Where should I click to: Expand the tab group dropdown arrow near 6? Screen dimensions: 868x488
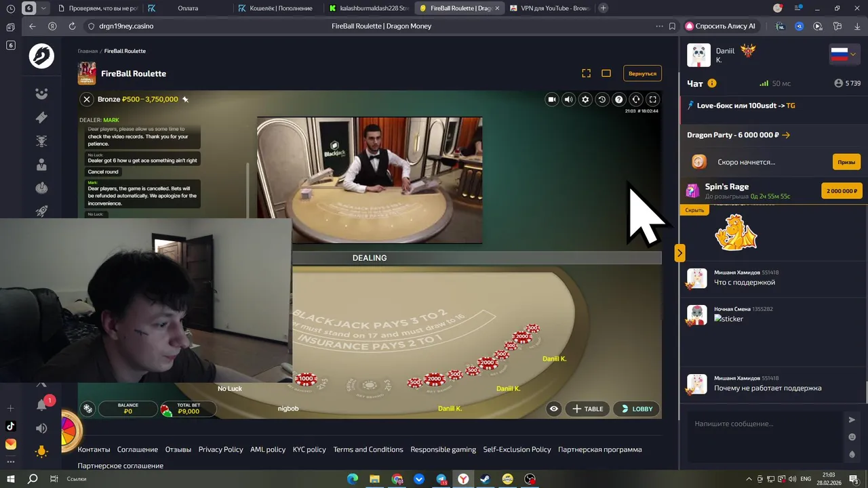(x=44, y=8)
